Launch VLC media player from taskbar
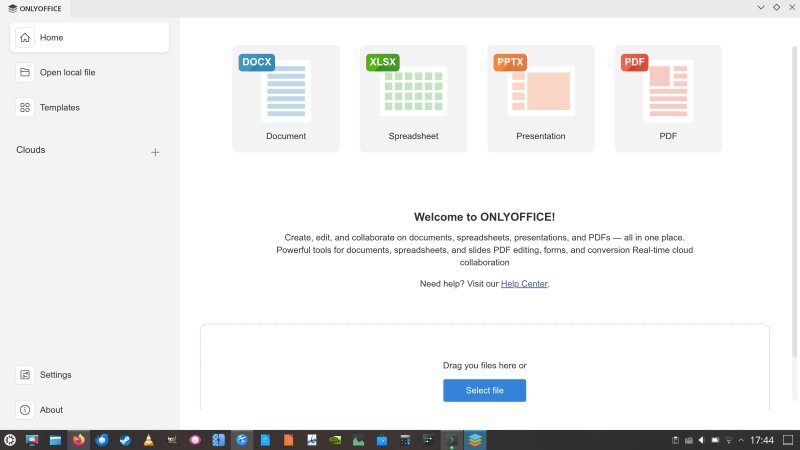Screen dimensions: 800x450 (148, 440)
